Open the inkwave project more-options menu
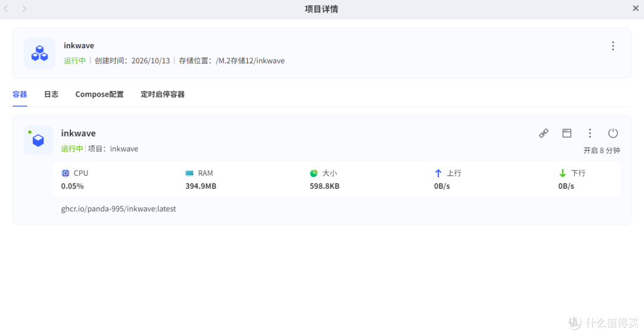 point(613,46)
